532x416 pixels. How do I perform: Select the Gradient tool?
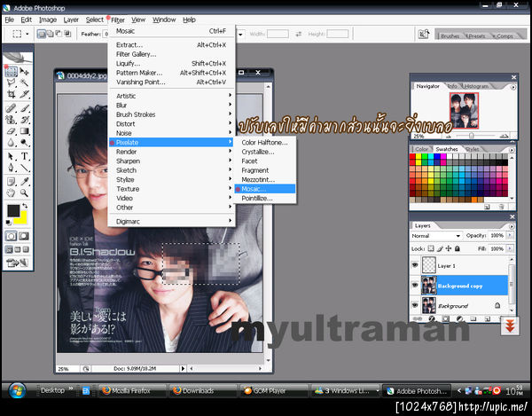(x=25, y=131)
